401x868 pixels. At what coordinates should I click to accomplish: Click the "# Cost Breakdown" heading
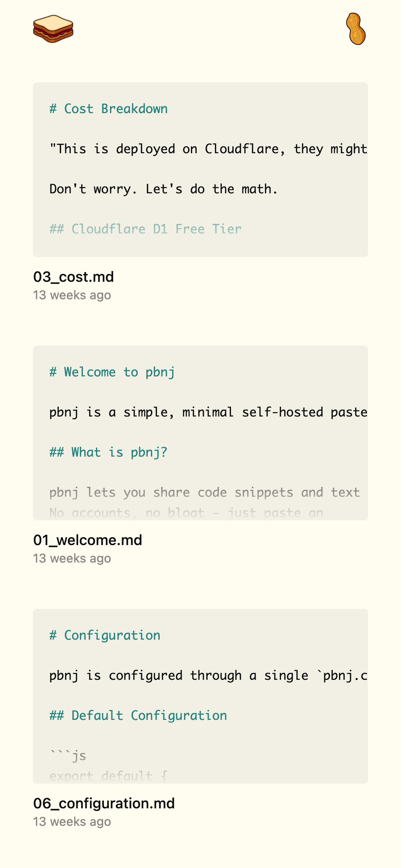pos(108,109)
